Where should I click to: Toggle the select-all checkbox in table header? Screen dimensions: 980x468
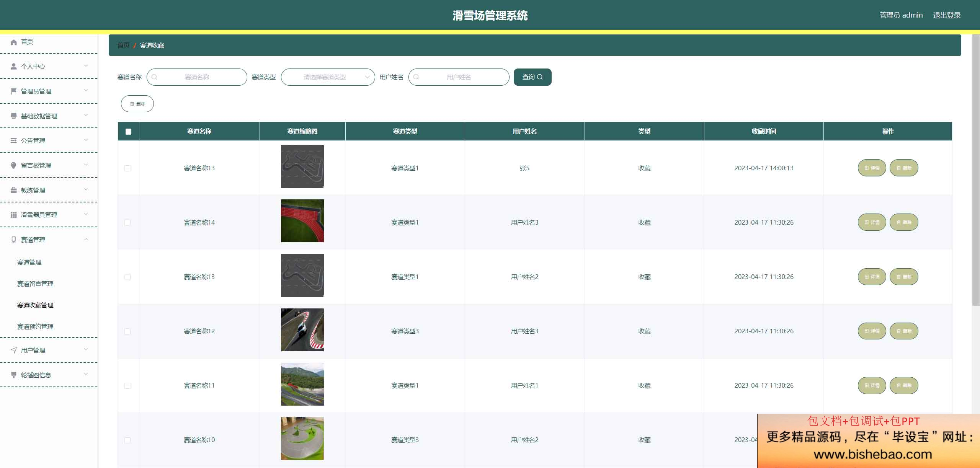tap(128, 132)
